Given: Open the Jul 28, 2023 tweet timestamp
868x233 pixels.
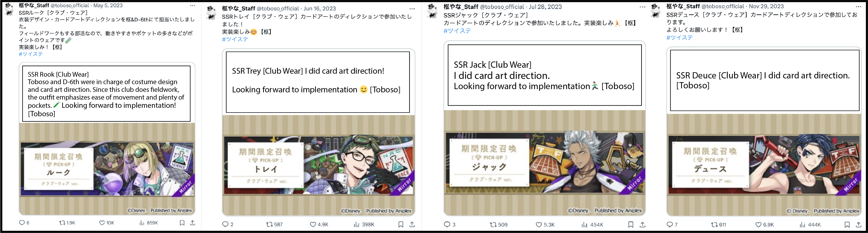Looking at the screenshot, I should click(x=545, y=7).
